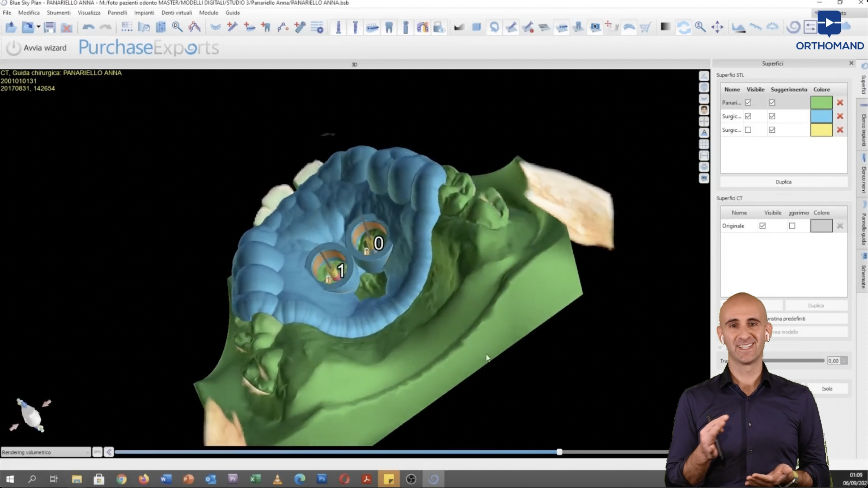This screenshot has height=488, width=868.
Task: Open the File menu
Action: tap(7, 12)
